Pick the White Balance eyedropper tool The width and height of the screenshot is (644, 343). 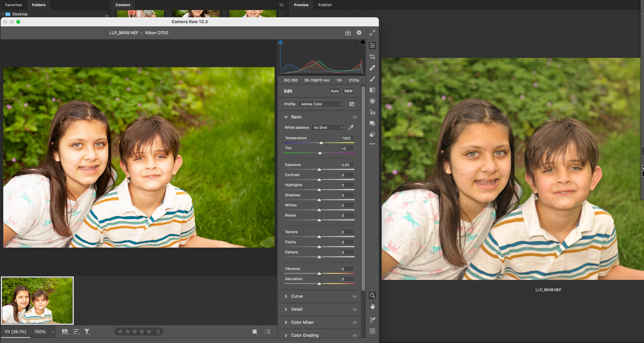click(x=351, y=127)
